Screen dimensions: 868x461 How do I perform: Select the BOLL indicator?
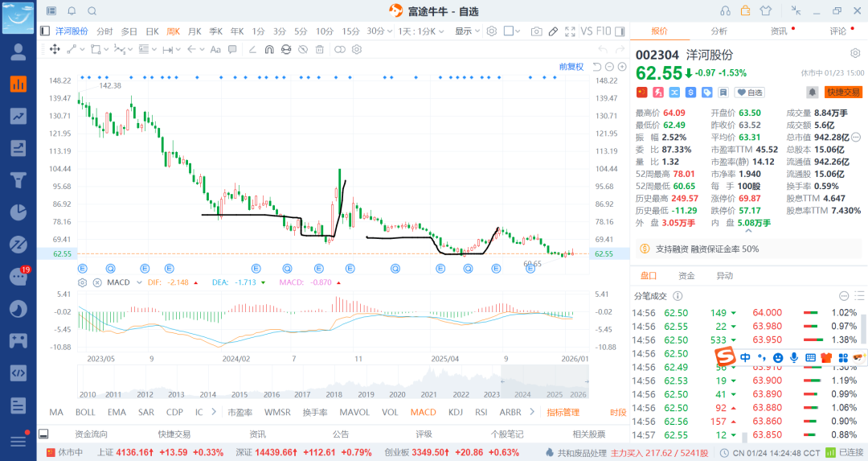(85, 412)
